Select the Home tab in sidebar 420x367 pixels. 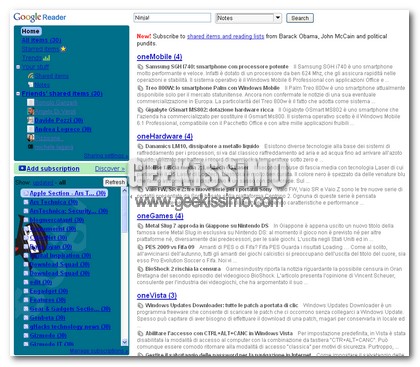coord(31,31)
